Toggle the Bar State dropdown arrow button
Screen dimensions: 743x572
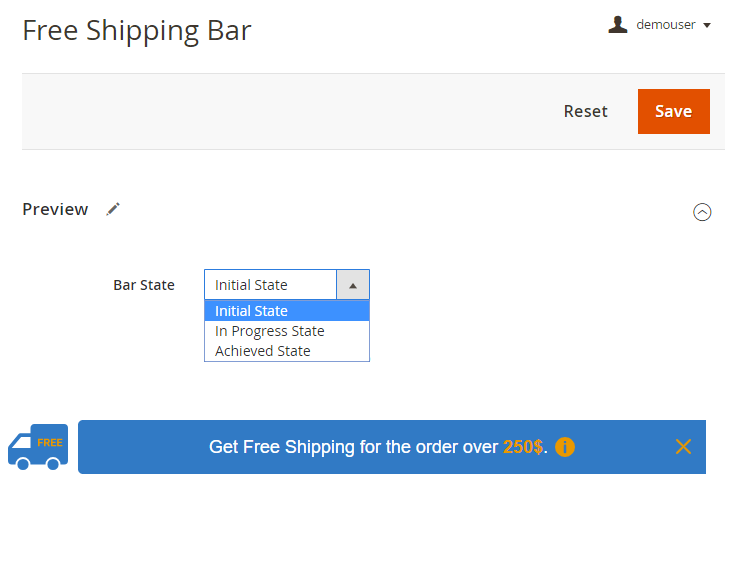coord(353,285)
